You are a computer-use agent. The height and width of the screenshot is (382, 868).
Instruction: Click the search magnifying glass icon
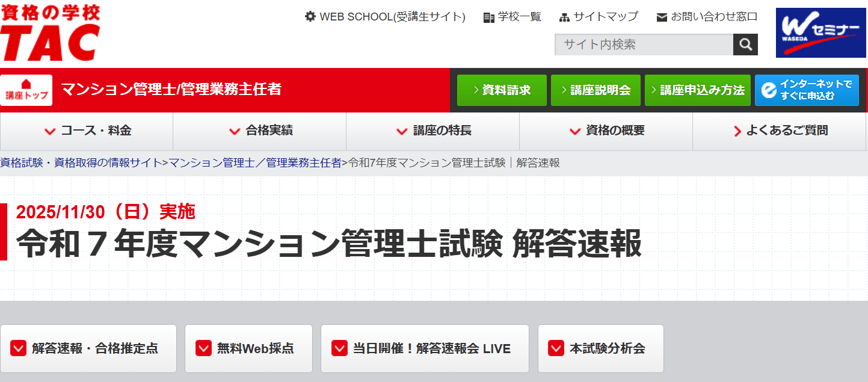pyautogui.click(x=745, y=44)
